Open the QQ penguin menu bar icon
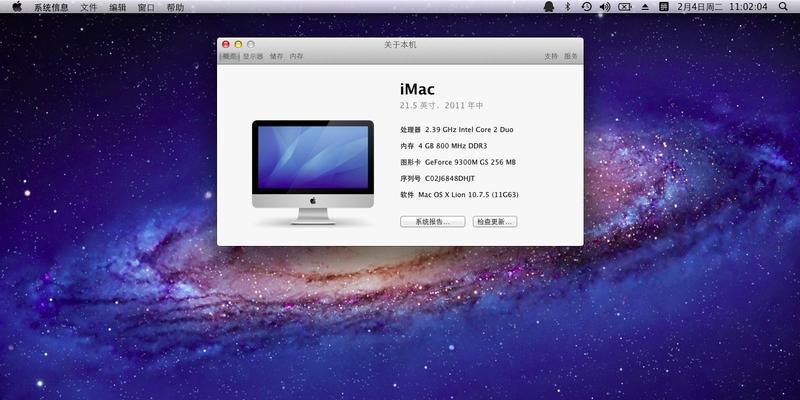 (549, 7)
